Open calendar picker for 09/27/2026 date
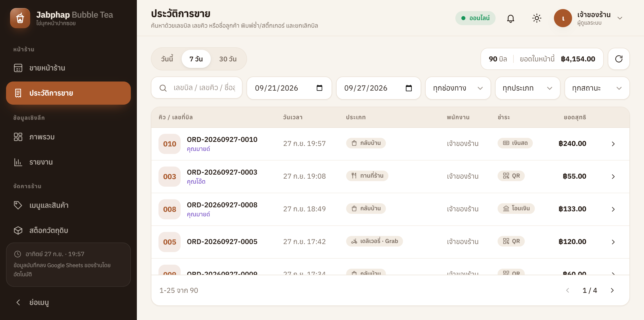Image resolution: width=644 pixels, height=320 pixels. point(409,88)
